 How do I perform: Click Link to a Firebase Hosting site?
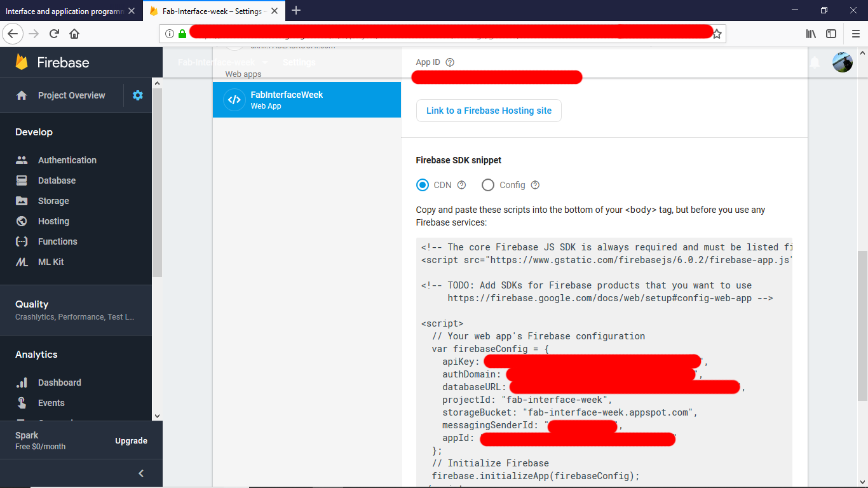489,111
